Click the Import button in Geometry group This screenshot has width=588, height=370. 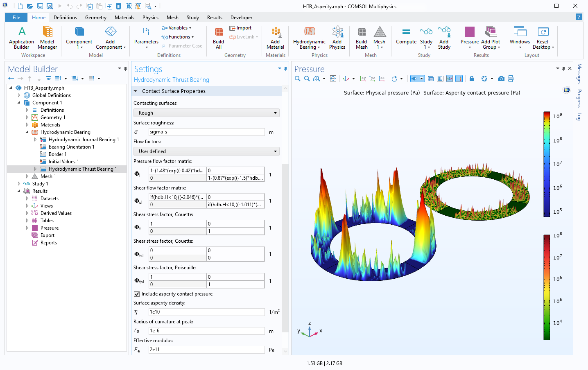[x=241, y=28]
